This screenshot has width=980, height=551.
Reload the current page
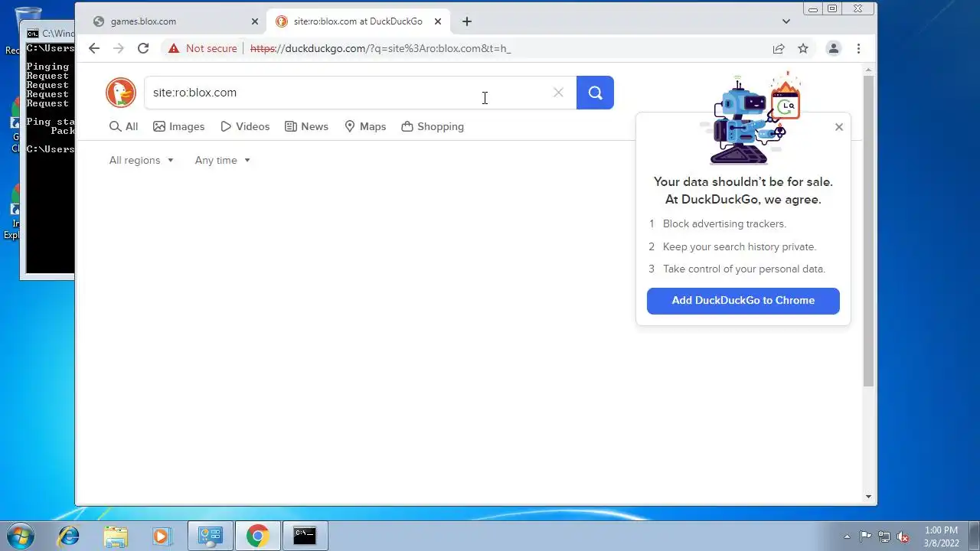click(143, 48)
